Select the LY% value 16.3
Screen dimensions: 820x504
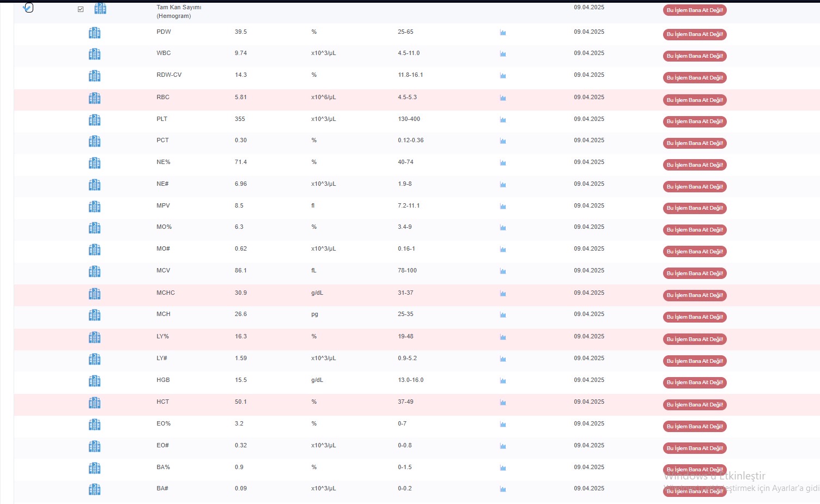click(x=241, y=336)
